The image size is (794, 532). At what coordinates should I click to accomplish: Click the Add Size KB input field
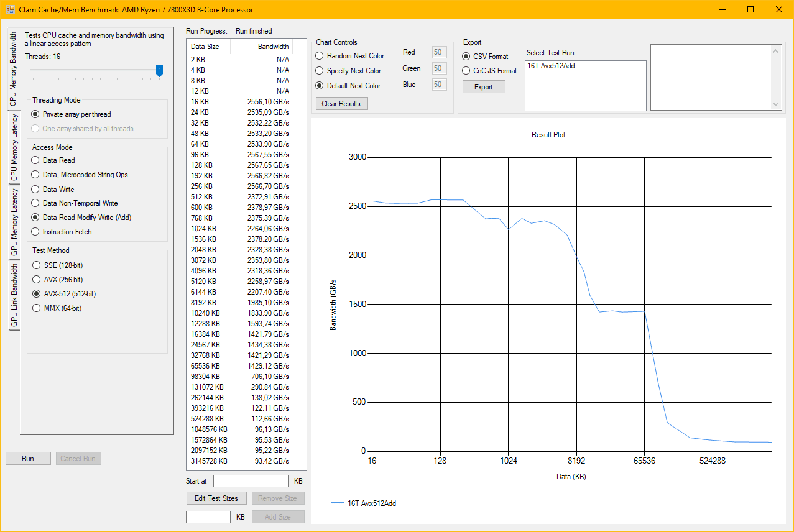click(208, 517)
